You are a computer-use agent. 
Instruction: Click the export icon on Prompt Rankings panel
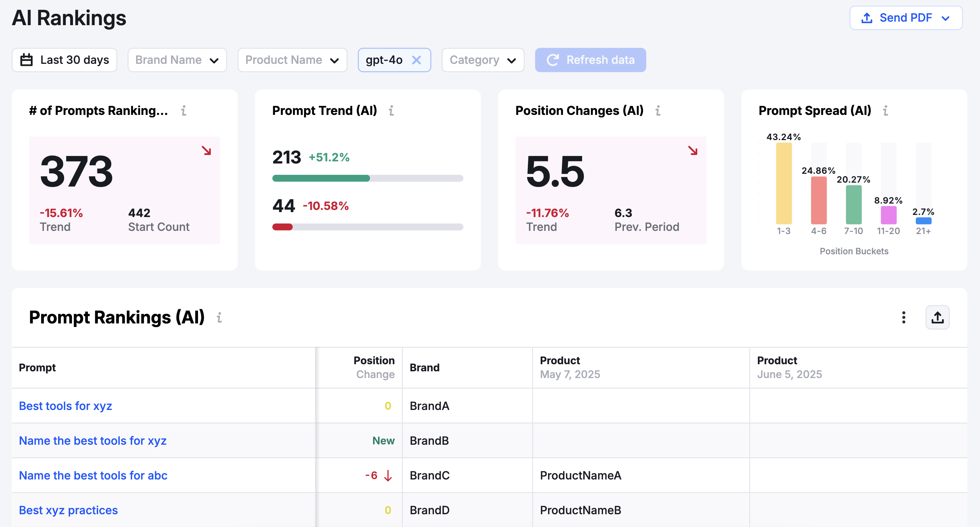[x=938, y=317]
